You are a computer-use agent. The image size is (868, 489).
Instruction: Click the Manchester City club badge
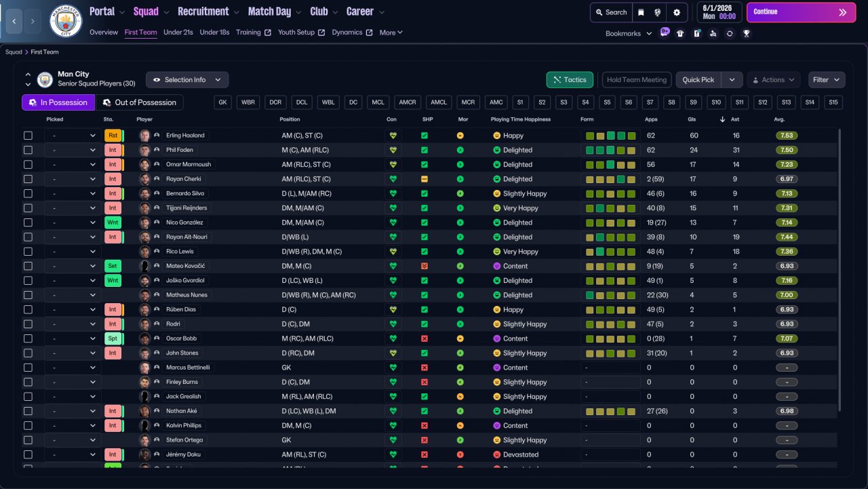click(x=66, y=22)
